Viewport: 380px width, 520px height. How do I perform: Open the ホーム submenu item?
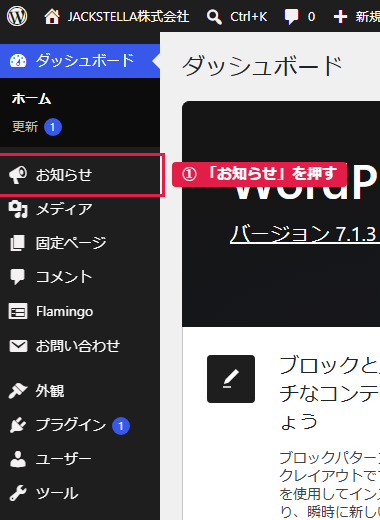[31, 99]
